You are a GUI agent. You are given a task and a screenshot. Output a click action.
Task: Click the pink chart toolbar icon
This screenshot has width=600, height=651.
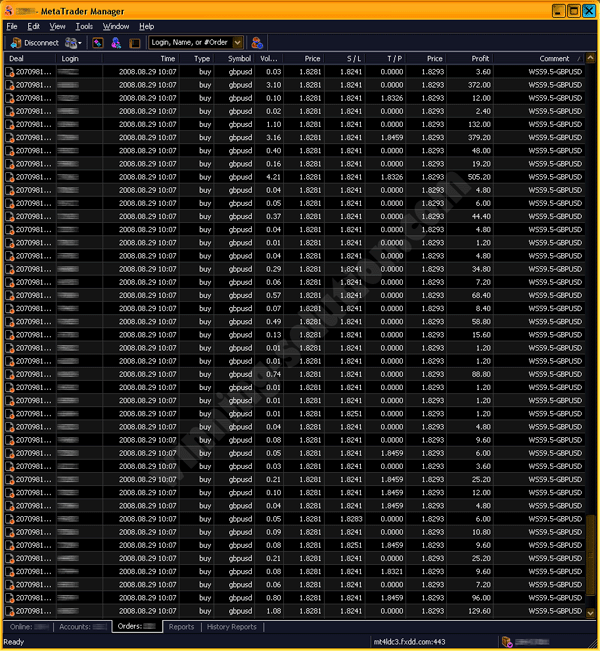click(x=98, y=43)
